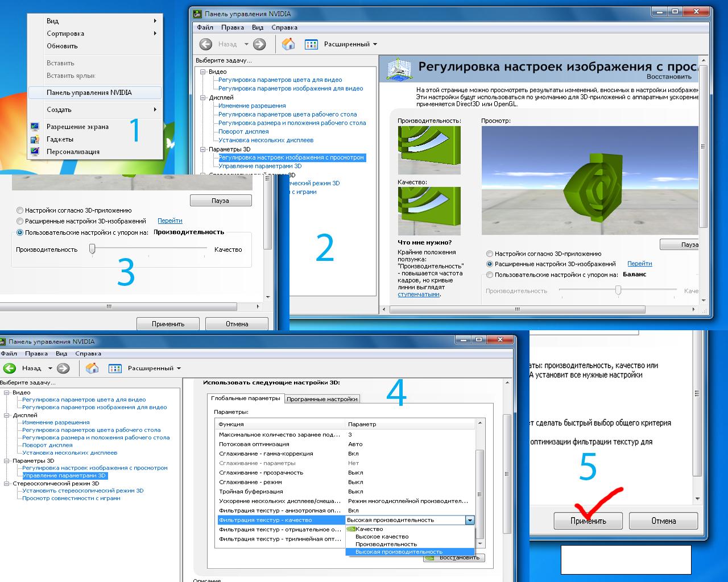Open Home icon in bottom NVIDIA window toolbar
Screen dimensions: 728x582
pos(92,368)
